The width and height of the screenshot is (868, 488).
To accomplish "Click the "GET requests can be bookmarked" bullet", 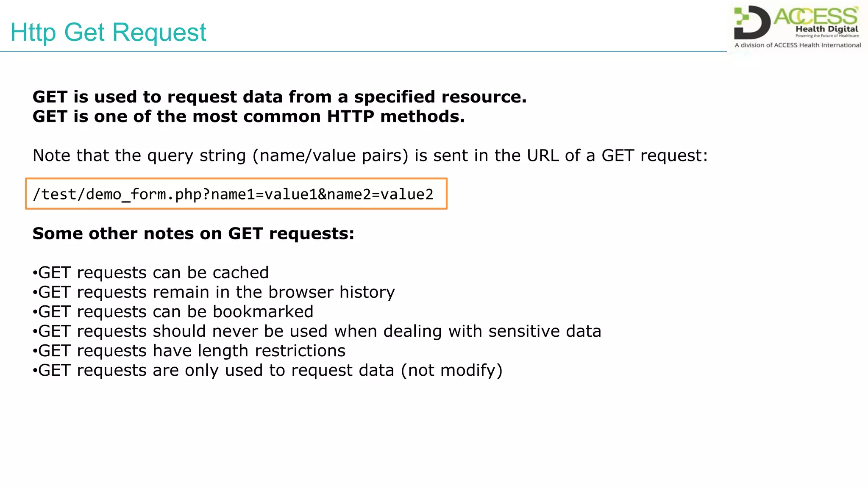I will point(173,312).
